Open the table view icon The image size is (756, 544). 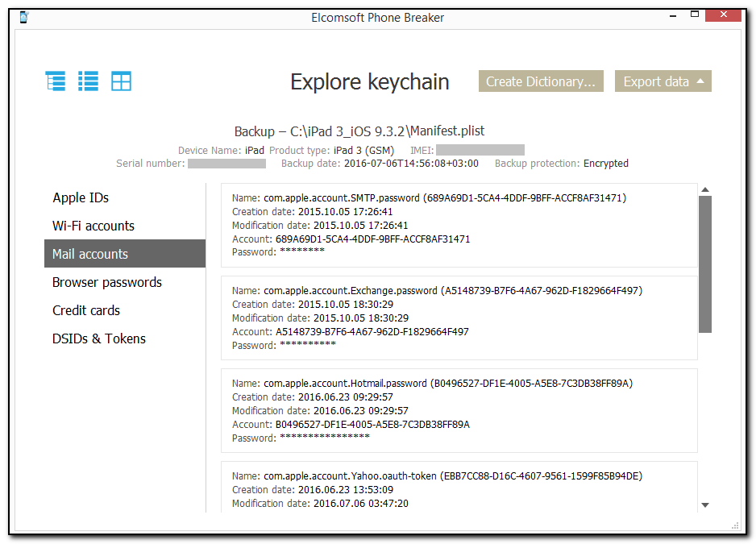(121, 81)
